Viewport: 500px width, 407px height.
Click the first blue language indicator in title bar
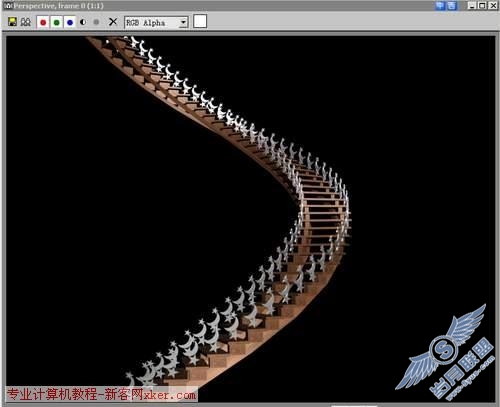(x=440, y=6)
